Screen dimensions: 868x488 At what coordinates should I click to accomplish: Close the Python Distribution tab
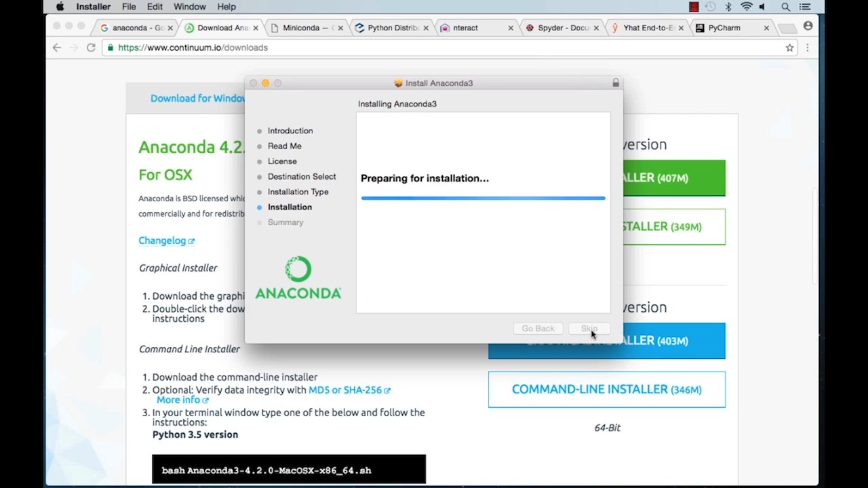pos(426,28)
